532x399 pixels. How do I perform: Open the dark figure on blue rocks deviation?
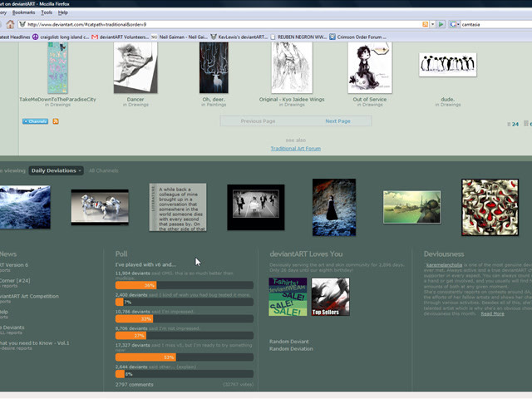[334, 207]
